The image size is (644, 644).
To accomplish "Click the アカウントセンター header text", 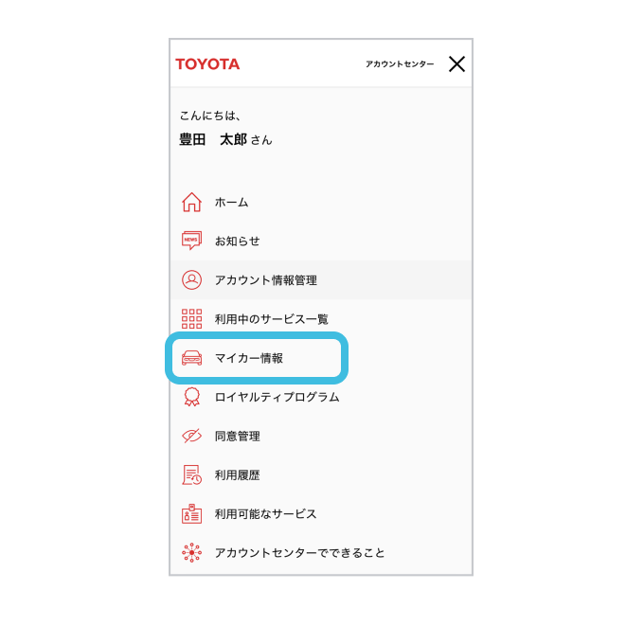I will (400, 64).
